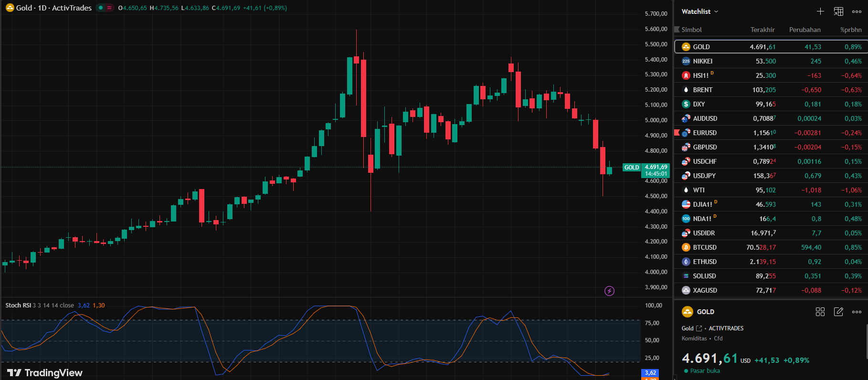This screenshot has height=380, width=868.
Task: Toggle the pink approximate-data indicator in chart header
Action: [109, 8]
